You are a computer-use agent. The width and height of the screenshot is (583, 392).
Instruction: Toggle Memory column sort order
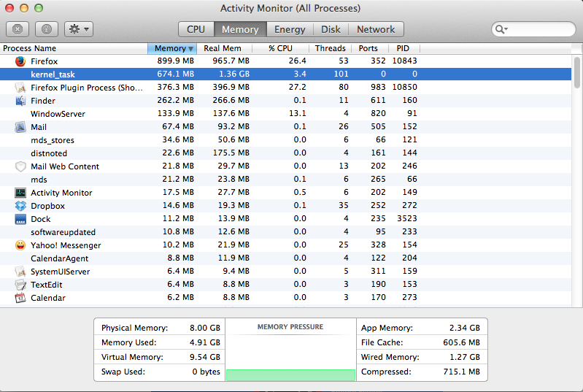(172, 48)
